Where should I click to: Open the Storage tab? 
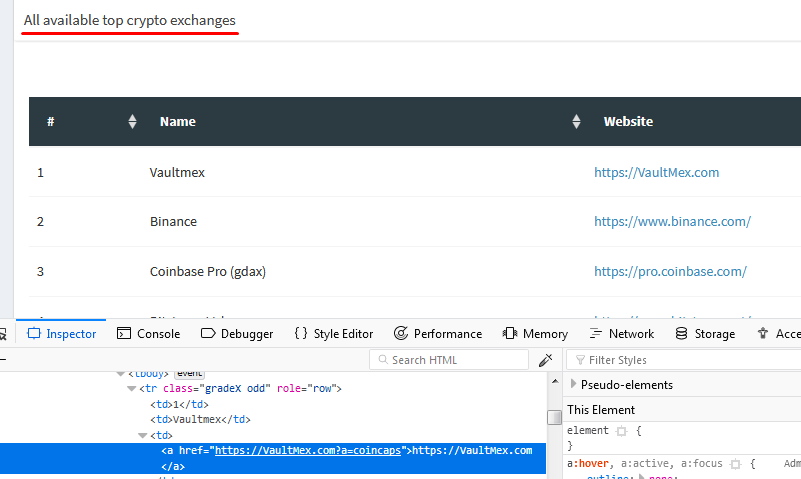tap(705, 333)
